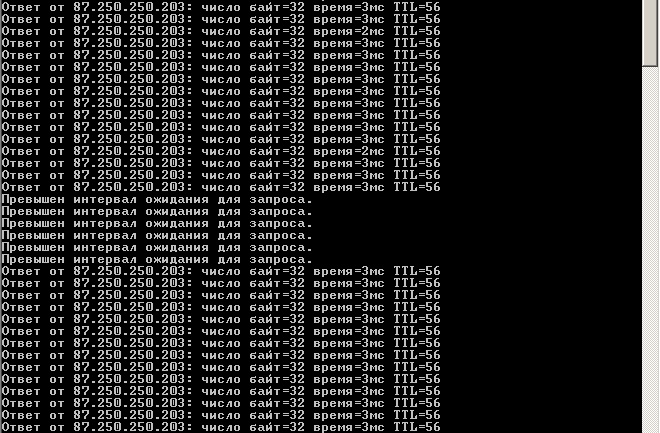Screen dimensions: 660x433
Task: Click the empty black area beside the timeout lines
Action: pos(476,229)
